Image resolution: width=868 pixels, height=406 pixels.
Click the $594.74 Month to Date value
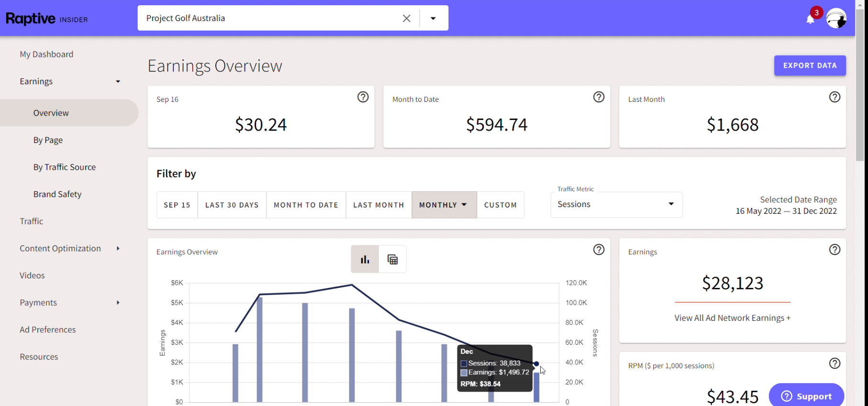tap(497, 125)
